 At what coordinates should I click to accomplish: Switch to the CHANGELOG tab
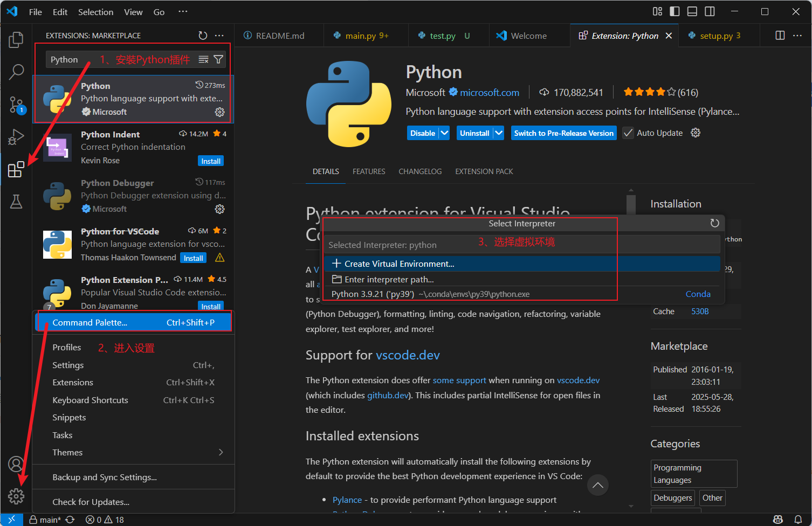pos(420,171)
